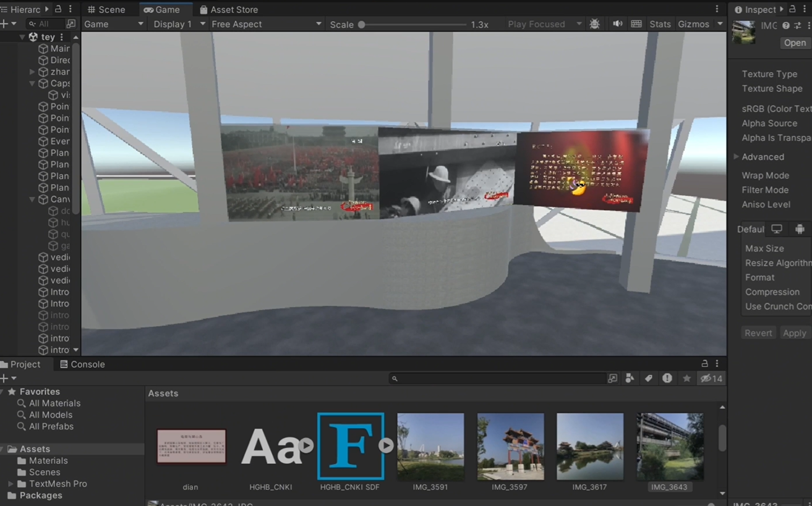This screenshot has height=506, width=812.
Task: Click the Apply button in Inspector
Action: click(794, 333)
